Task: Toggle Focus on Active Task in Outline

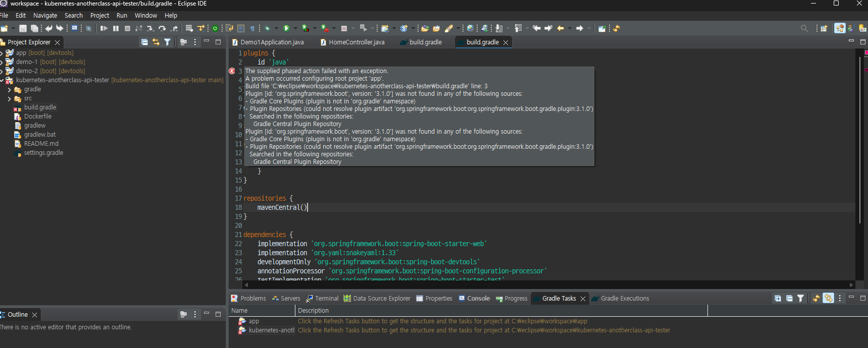Action: [183, 315]
